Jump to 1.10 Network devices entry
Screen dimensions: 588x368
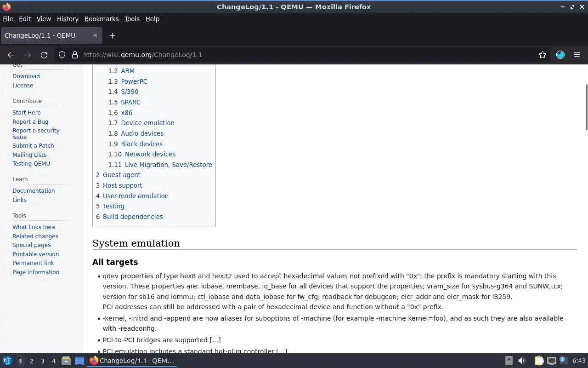coord(142,154)
